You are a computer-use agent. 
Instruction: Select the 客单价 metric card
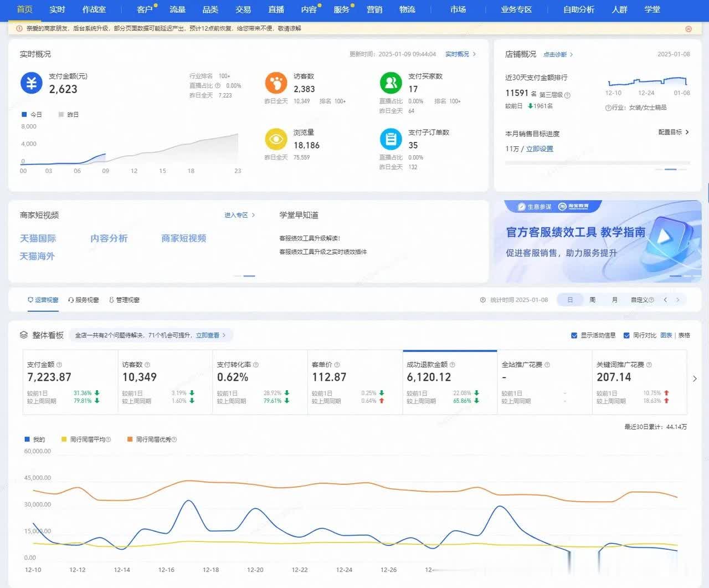355,382
